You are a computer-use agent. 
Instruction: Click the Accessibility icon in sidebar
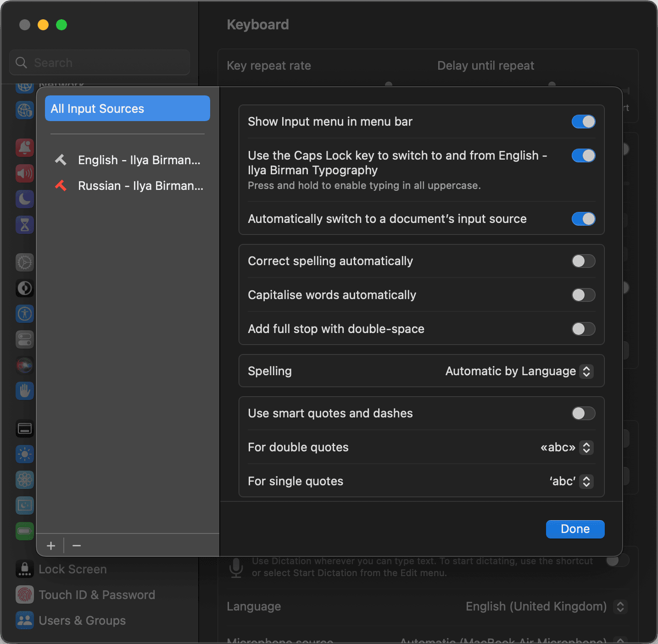(25, 314)
